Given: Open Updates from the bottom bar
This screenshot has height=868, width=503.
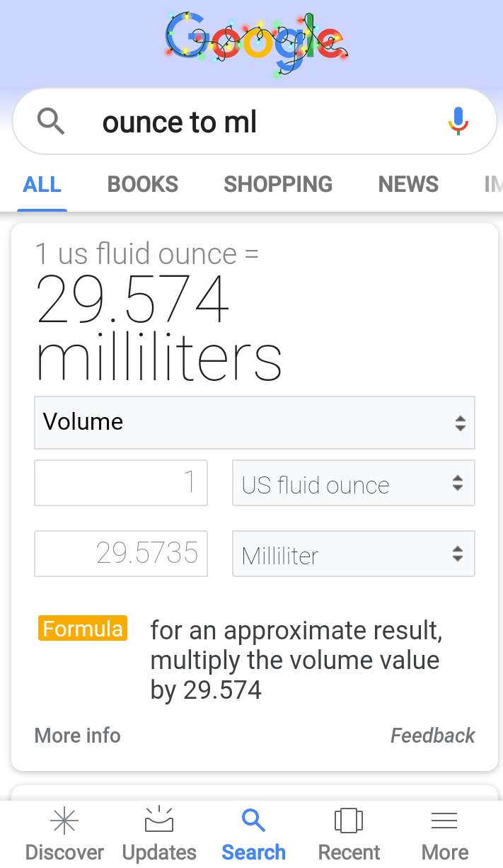Looking at the screenshot, I should (159, 835).
